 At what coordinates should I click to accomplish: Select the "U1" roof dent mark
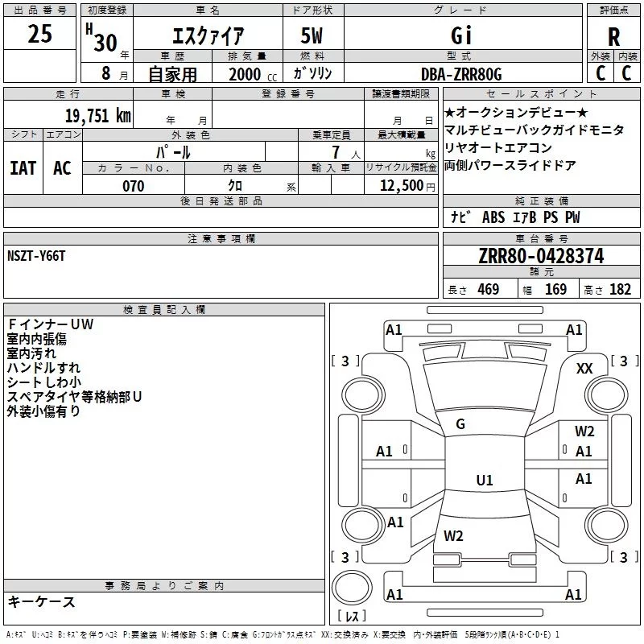[x=485, y=480]
